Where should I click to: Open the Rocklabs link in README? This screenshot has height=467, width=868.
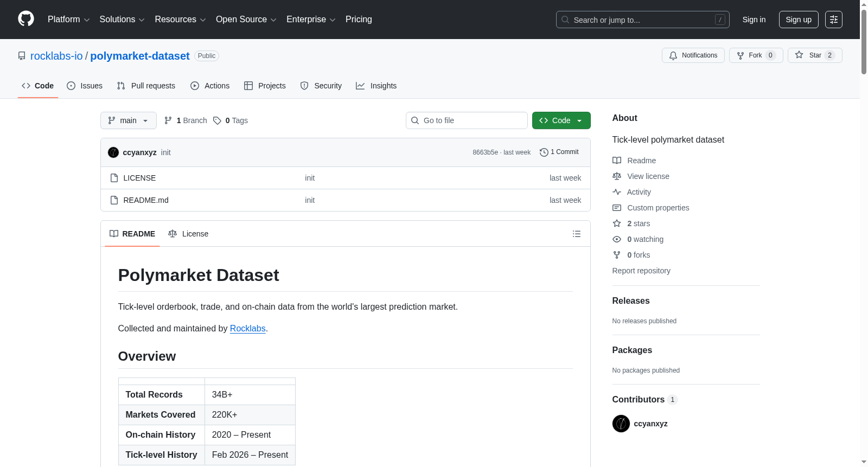point(248,329)
